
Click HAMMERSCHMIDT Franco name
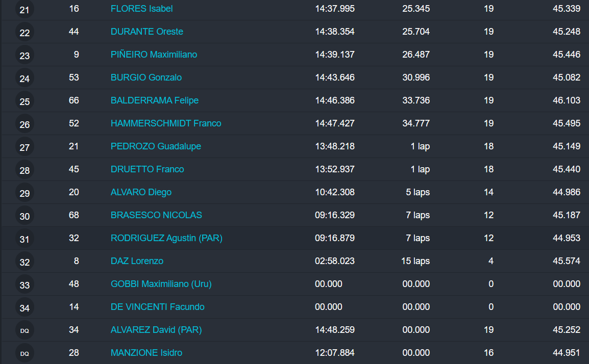pyautogui.click(x=166, y=123)
